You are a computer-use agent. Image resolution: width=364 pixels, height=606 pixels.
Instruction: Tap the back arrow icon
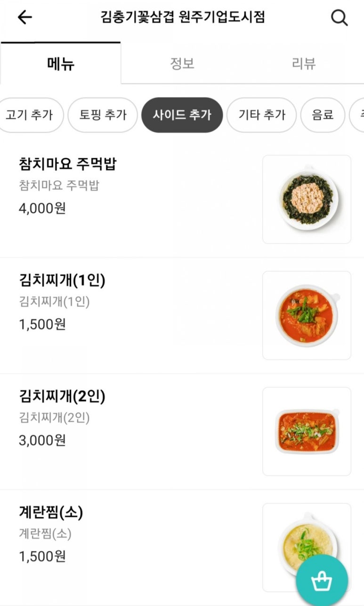point(25,17)
